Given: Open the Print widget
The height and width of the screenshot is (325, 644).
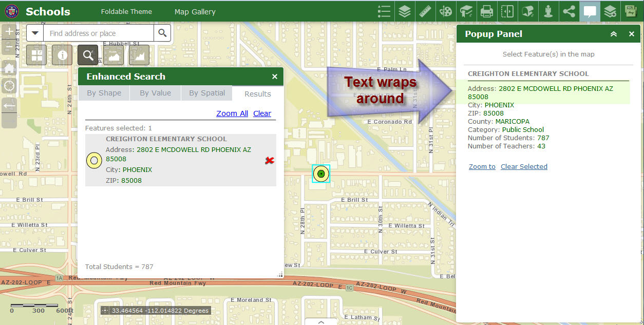Looking at the screenshot, I should pyautogui.click(x=487, y=11).
